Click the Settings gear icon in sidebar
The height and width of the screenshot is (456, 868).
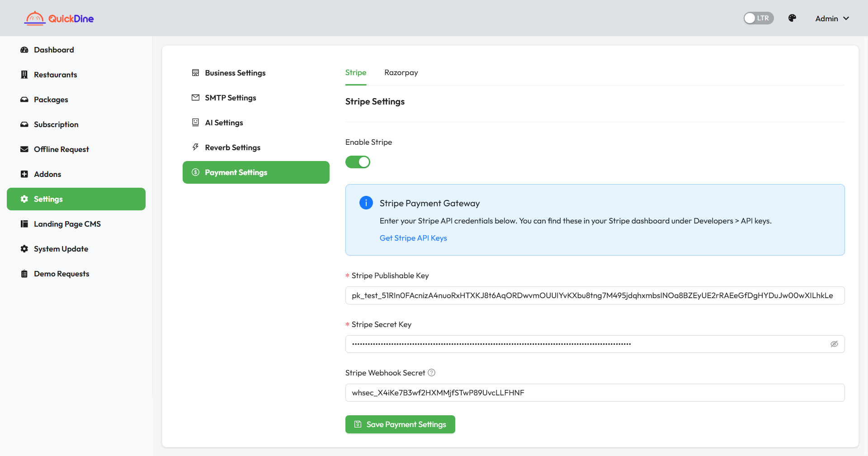pyautogui.click(x=24, y=199)
